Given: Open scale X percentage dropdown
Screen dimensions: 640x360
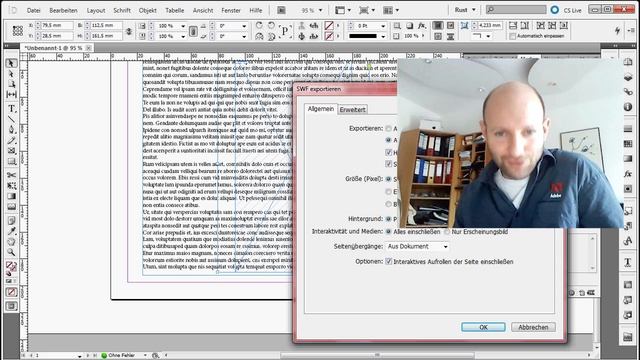Looking at the screenshot, I should coord(182,26).
